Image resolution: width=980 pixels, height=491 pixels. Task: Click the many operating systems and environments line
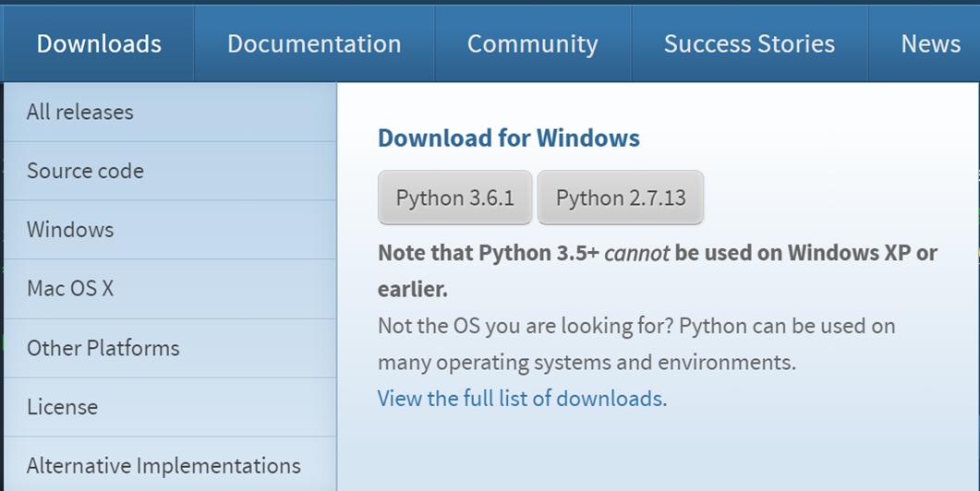tap(587, 363)
